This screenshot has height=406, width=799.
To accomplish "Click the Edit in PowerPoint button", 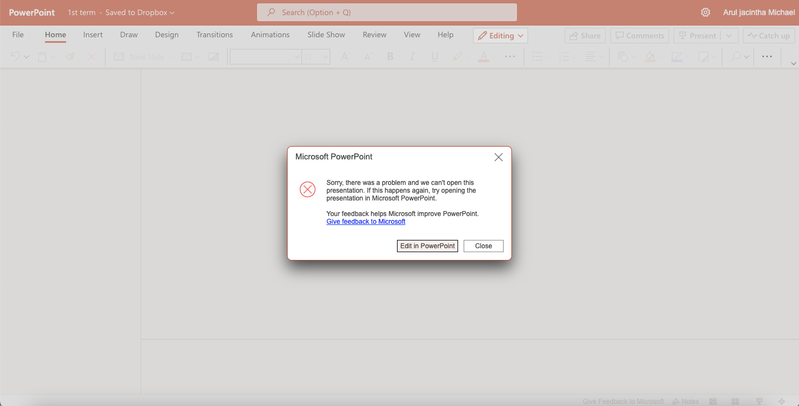I will [x=427, y=246].
